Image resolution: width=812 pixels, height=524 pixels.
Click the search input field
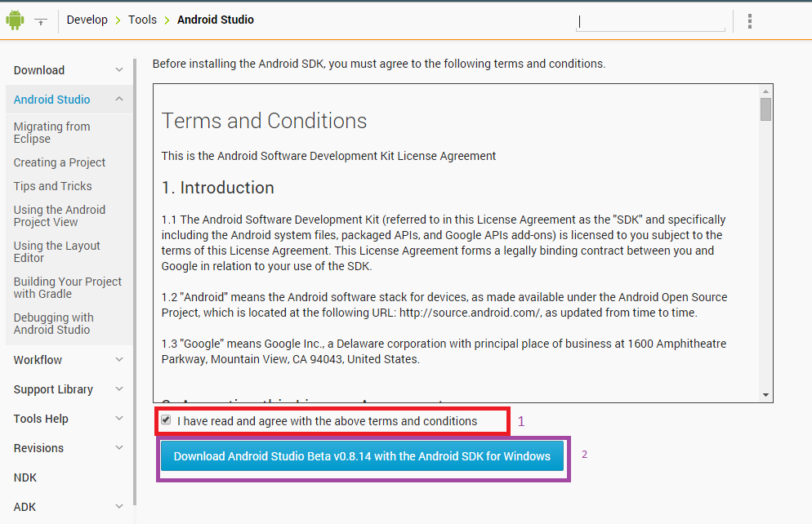[650, 22]
